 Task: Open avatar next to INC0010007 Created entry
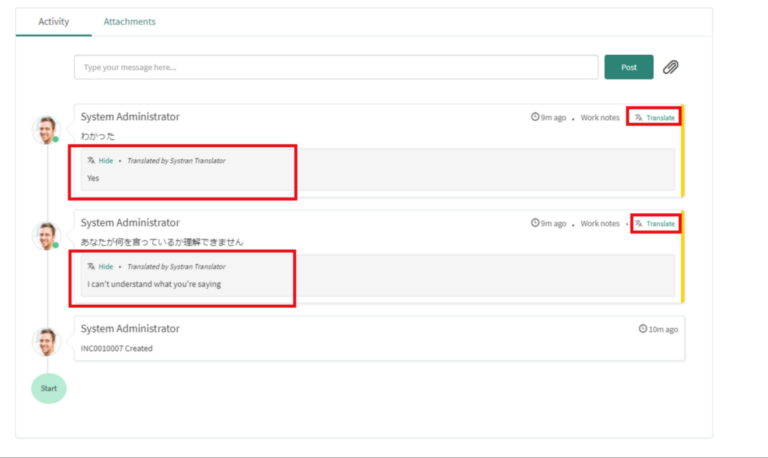(x=47, y=341)
